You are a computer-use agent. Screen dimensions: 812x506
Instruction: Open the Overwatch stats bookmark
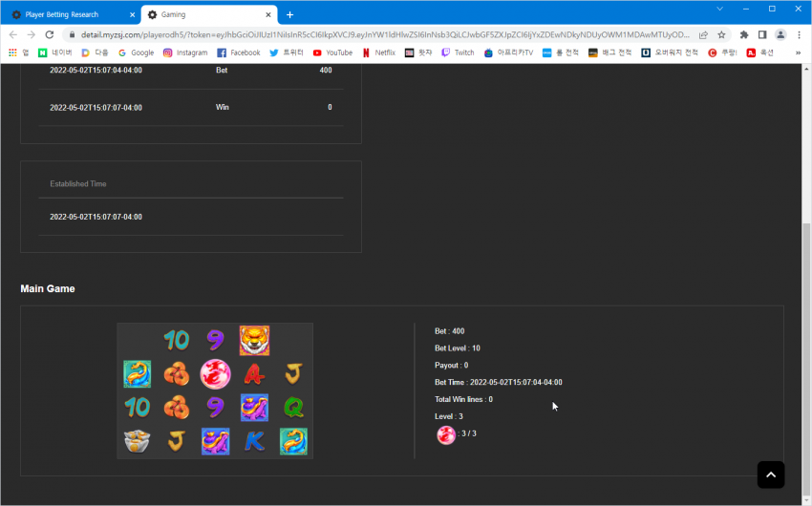point(670,53)
